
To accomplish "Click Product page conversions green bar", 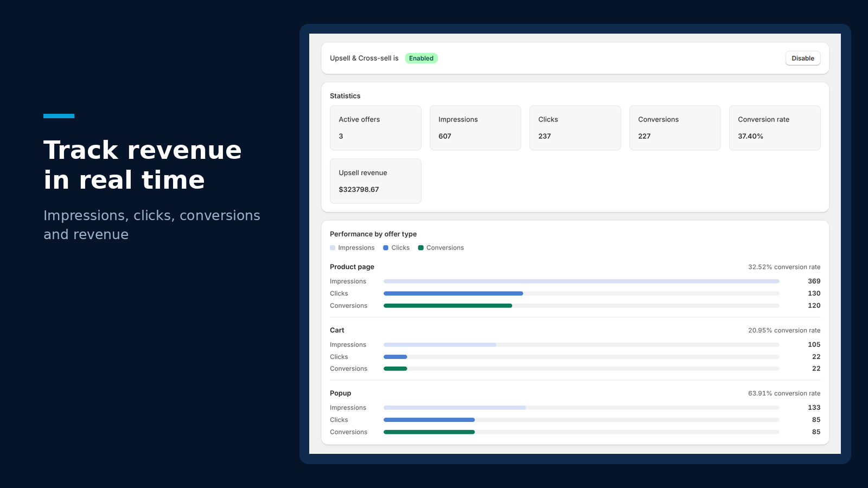I will (x=448, y=306).
